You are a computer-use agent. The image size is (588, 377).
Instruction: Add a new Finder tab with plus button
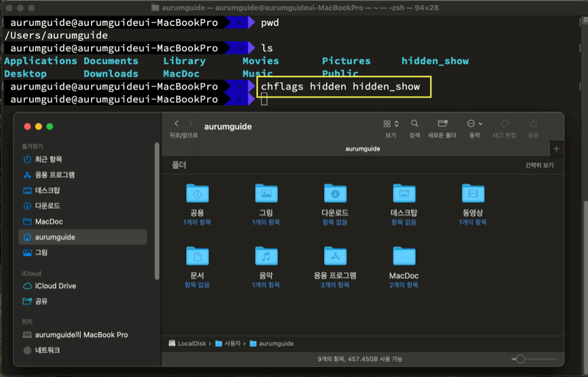coord(556,149)
